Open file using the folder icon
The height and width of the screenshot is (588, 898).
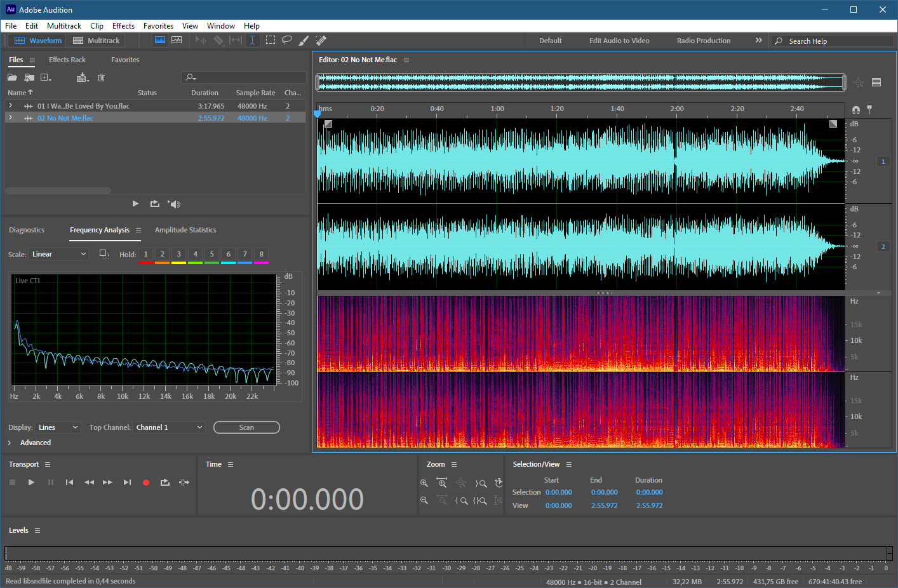[12, 77]
